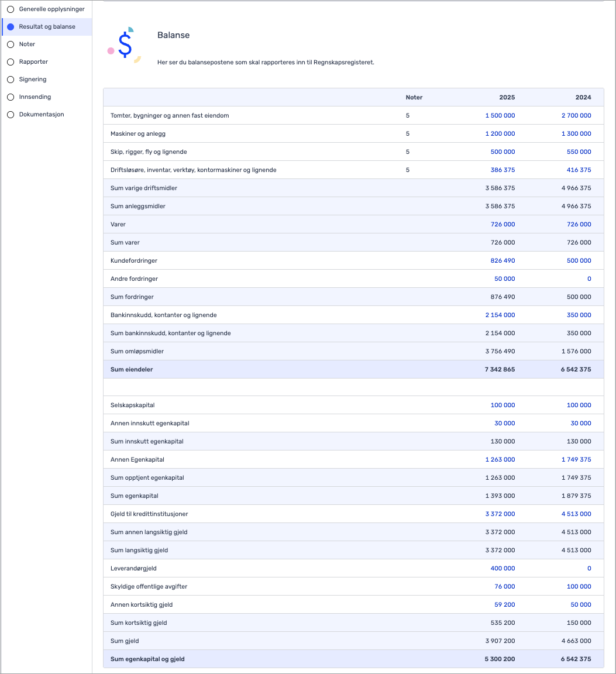Click the 2025 Leverandørgjeld amount 400 000

point(502,569)
